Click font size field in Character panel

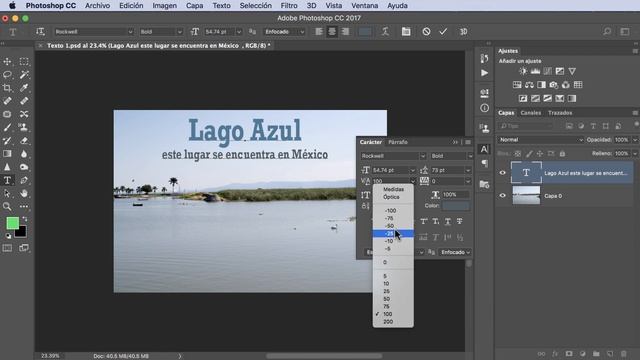pyautogui.click(x=391, y=170)
